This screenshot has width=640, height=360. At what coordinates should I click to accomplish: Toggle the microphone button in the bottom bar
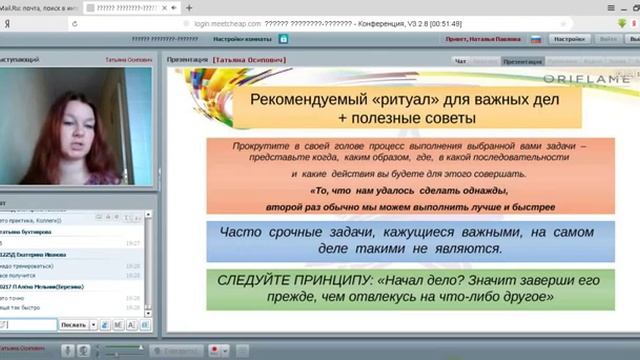click(x=68, y=351)
